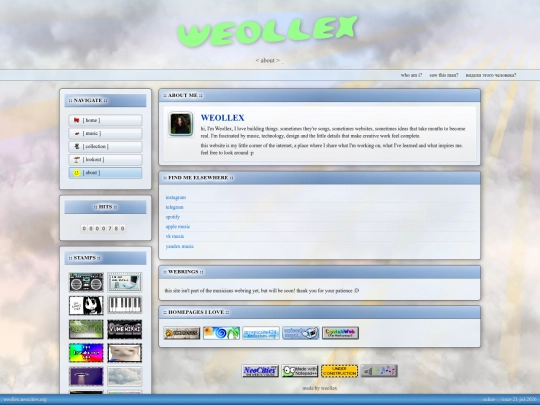Click the colorful CrystalWeb badge
The width and height of the screenshot is (540, 405).
pyautogui.click(x=340, y=333)
